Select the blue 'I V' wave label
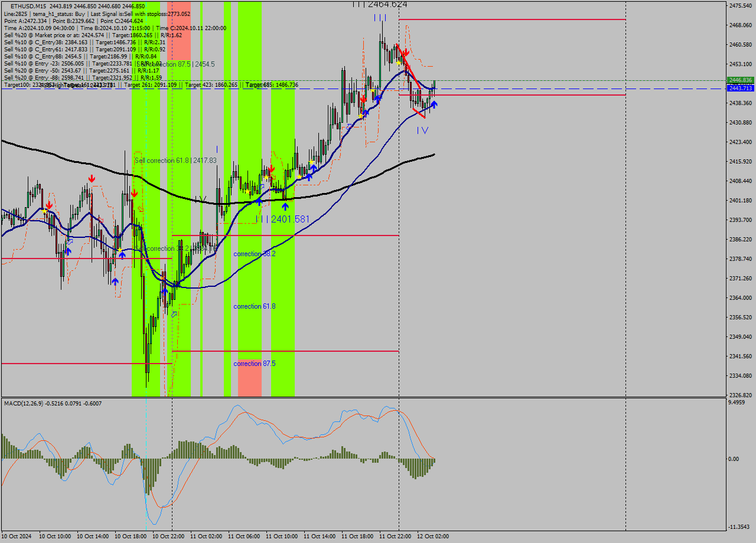 click(422, 130)
